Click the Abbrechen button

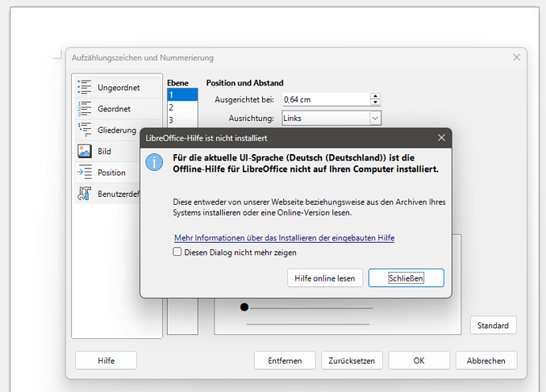tap(486, 360)
